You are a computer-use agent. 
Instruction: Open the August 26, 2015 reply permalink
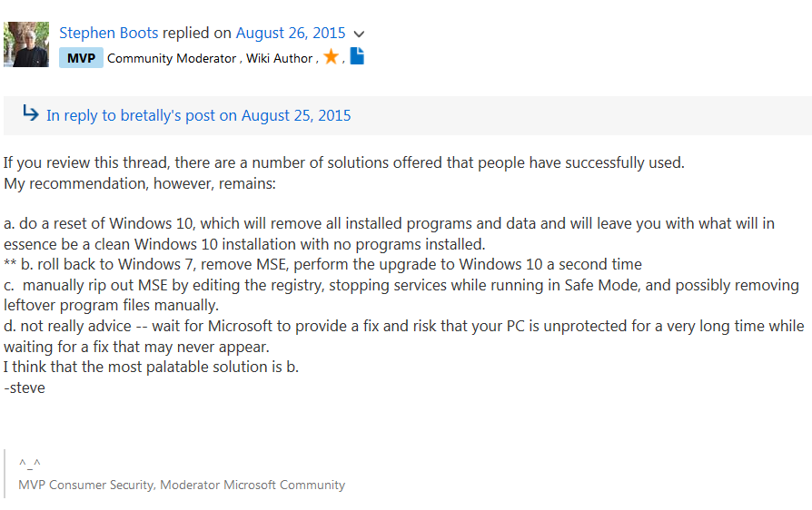click(290, 33)
